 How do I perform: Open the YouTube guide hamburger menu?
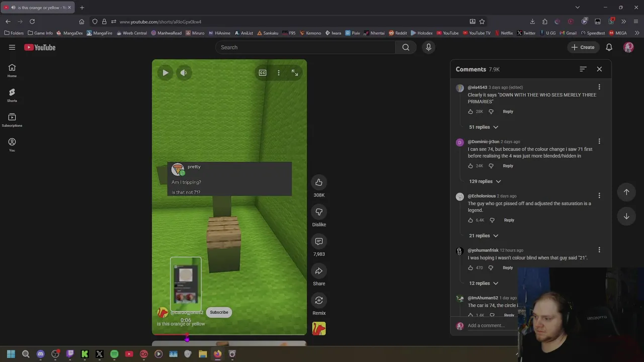(12, 47)
